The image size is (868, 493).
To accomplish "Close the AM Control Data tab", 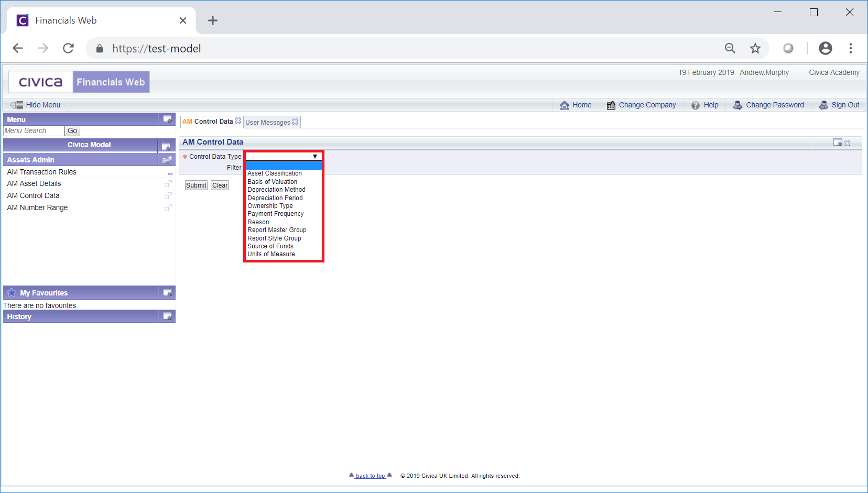I will [238, 120].
